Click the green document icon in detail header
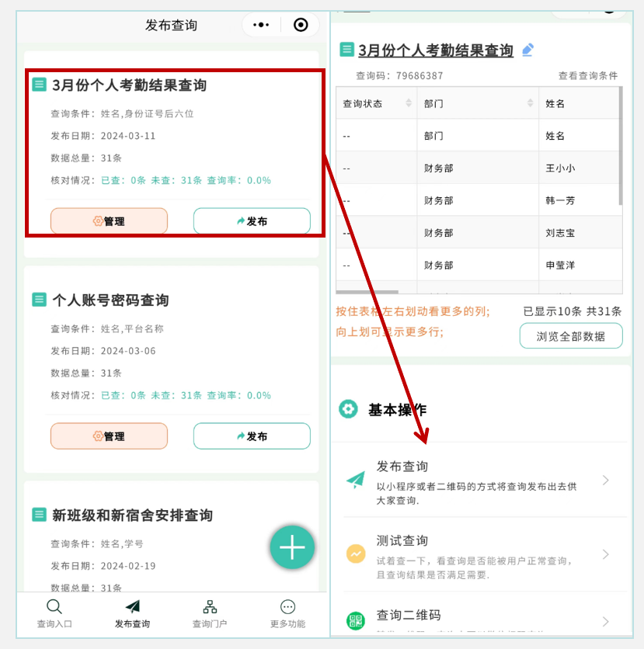 click(x=346, y=50)
